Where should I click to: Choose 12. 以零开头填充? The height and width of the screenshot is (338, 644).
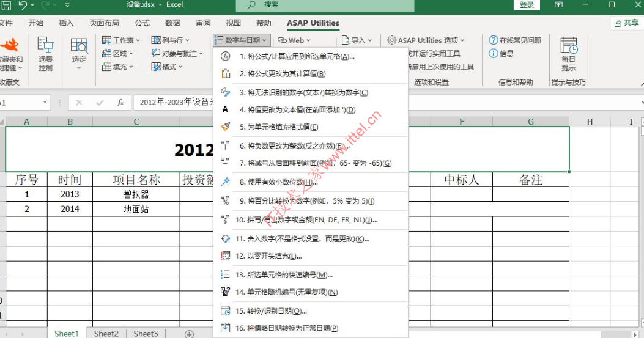tap(311, 256)
